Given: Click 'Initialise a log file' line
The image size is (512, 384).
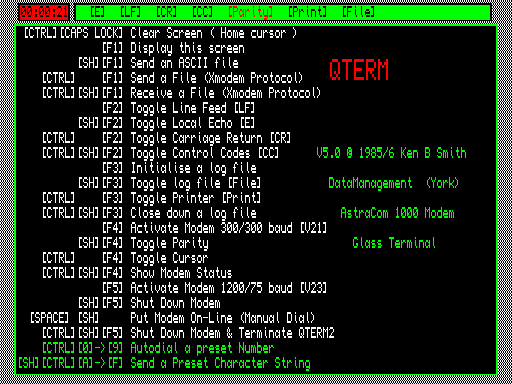Looking at the screenshot, I should [x=193, y=169].
